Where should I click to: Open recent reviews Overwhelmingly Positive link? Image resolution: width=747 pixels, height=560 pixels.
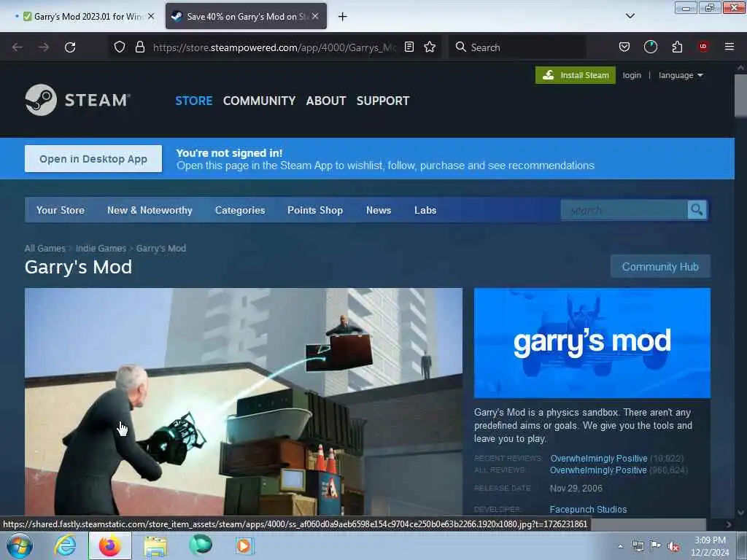[x=599, y=458]
